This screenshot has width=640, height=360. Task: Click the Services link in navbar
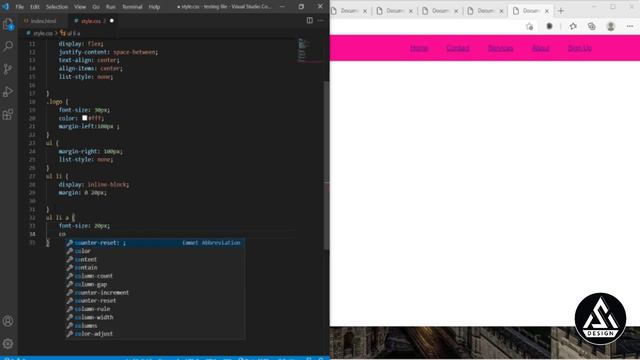click(500, 48)
